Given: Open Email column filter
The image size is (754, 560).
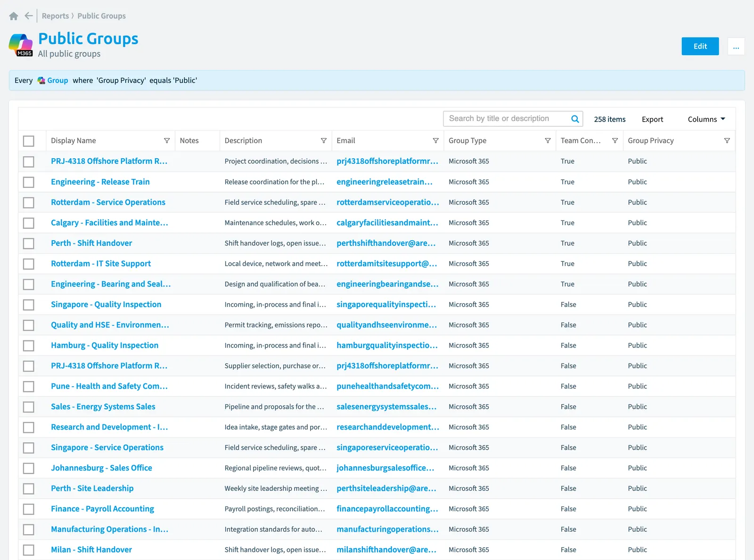Looking at the screenshot, I should click(436, 141).
